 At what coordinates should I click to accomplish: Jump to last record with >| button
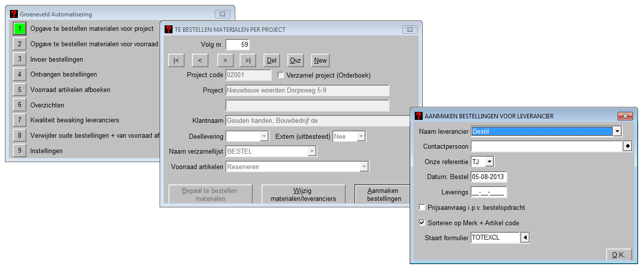pos(248,60)
